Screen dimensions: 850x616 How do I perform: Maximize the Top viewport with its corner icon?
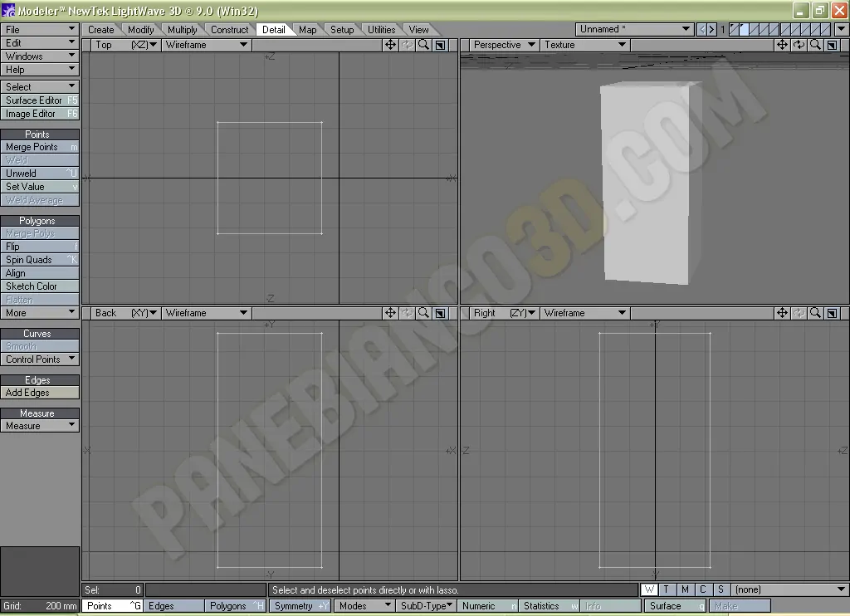(x=440, y=45)
